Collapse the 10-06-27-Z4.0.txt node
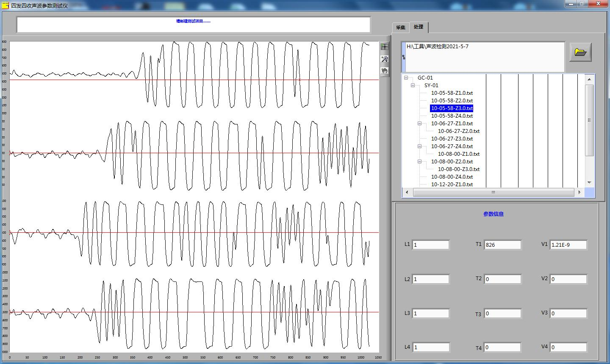The width and height of the screenshot is (610, 364). (x=419, y=146)
